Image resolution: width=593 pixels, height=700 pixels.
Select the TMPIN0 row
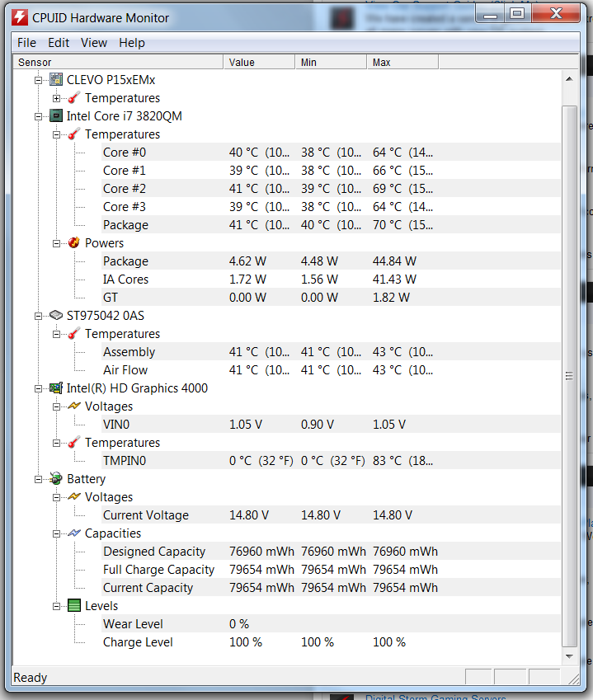[x=332, y=461]
